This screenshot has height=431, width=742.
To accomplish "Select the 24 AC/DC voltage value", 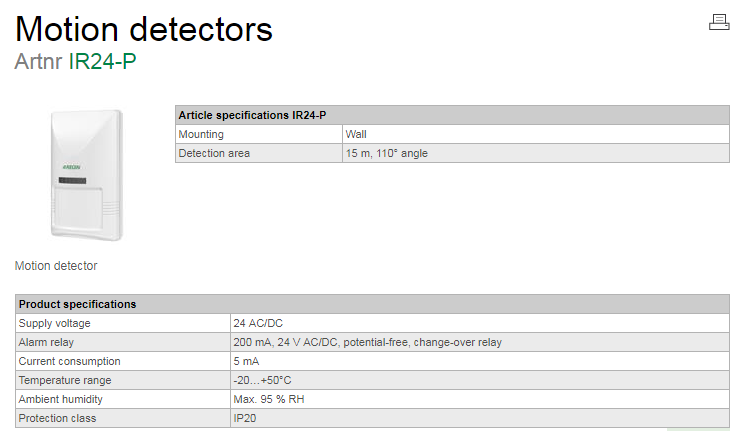I will pos(260,323).
